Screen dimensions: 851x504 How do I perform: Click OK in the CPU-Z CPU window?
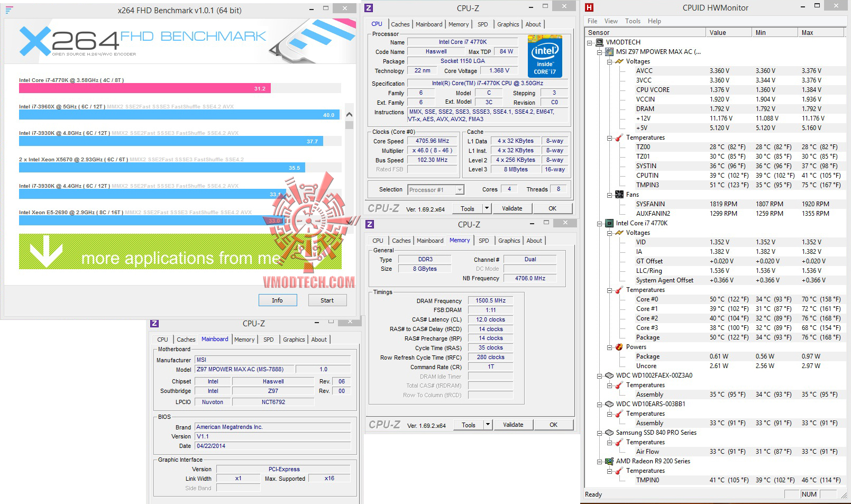click(x=553, y=208)
